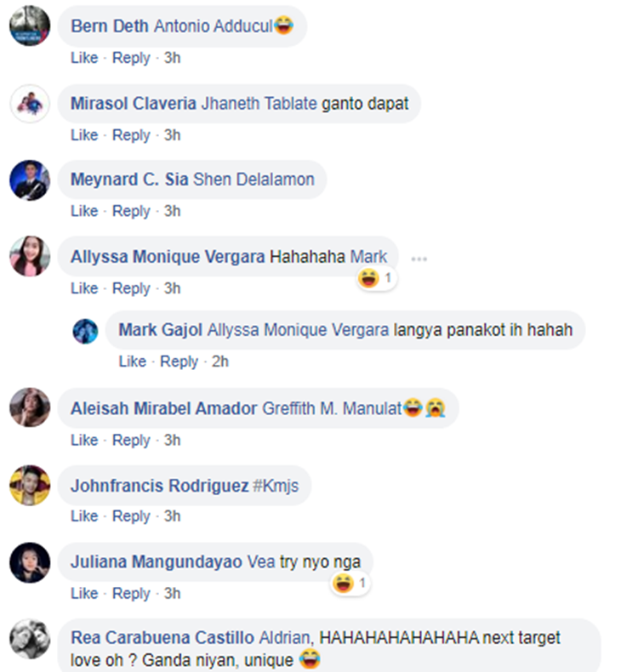Open Aleisah Mirabel Amador's avatar
The width and height of the screenshot is (638, 672).
(30, 407)
